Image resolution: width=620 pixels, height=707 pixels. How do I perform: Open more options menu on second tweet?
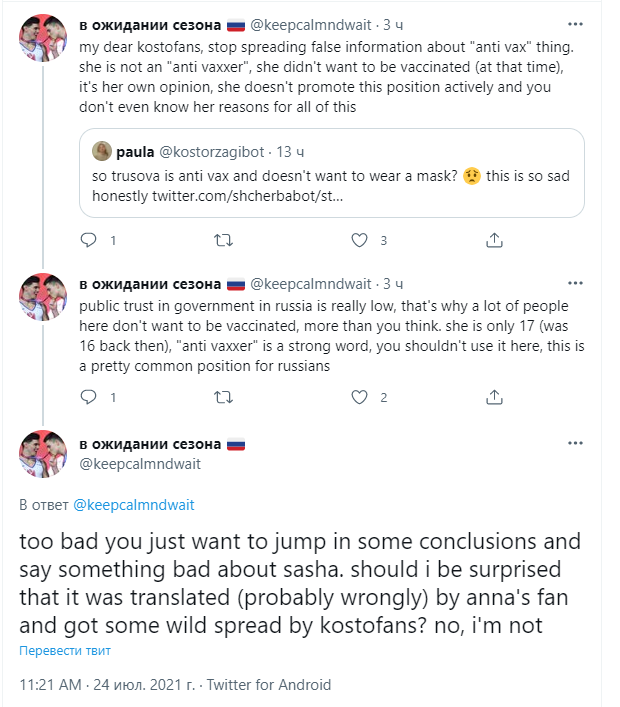[575, 283]
